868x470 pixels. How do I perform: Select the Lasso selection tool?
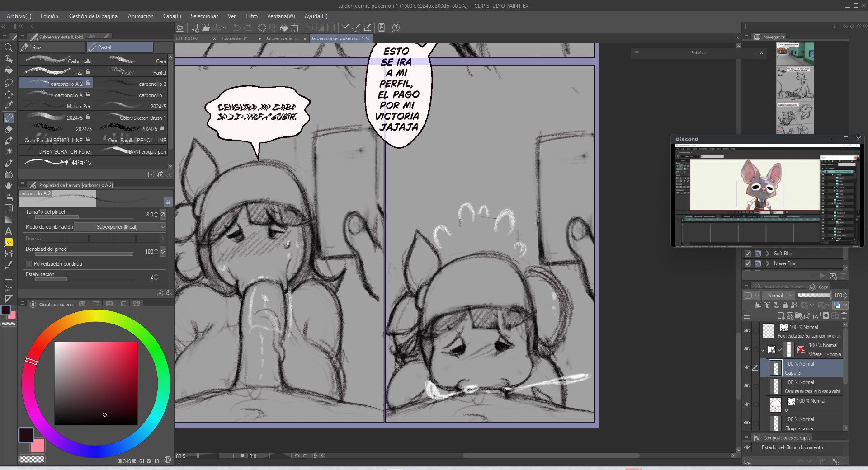click(8, 83)
